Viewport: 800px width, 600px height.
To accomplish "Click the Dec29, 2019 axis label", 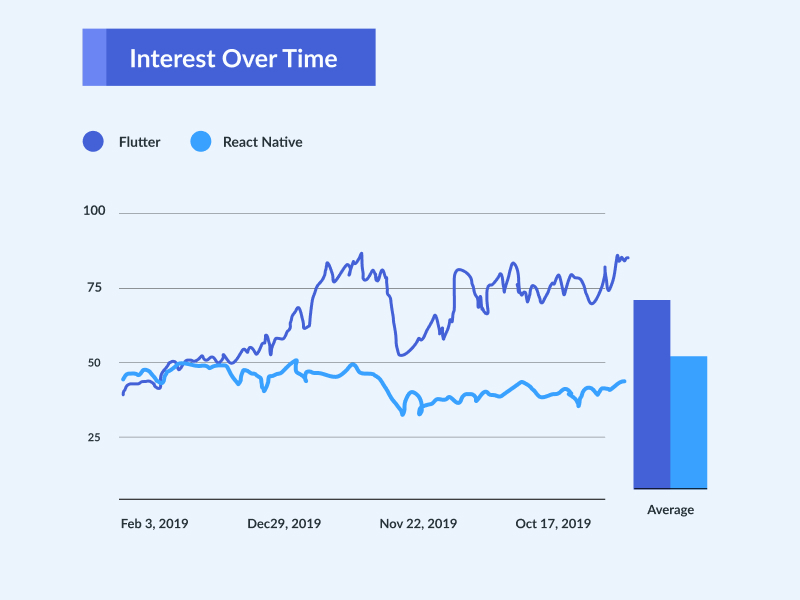I will click(284, 523).
